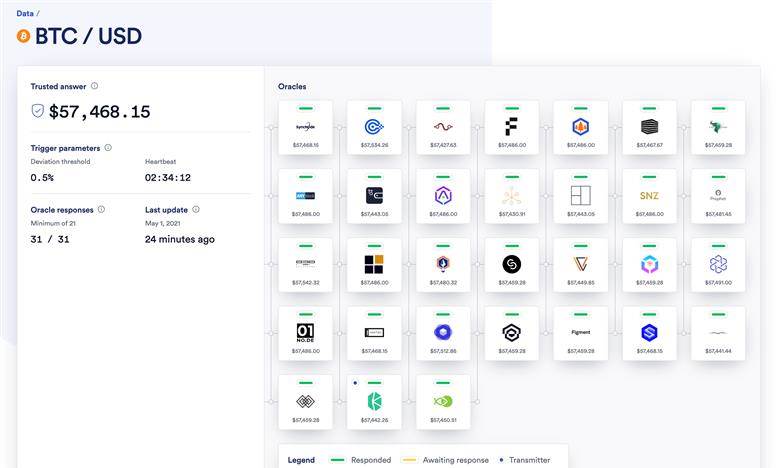The image size is (780, 468).
Task: Click the orange Bitcoin icon beside BTC / USD
Action: (x=23, y=36)
